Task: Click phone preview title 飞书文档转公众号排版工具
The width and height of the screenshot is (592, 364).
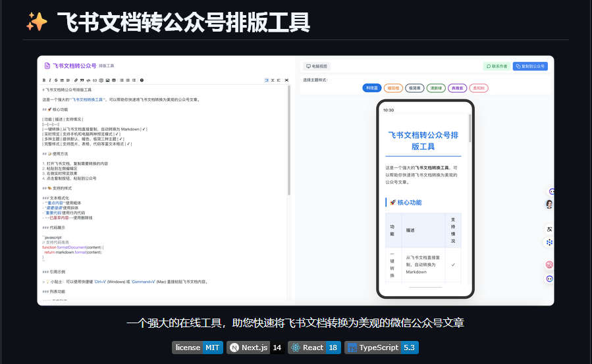Action: 423,141
